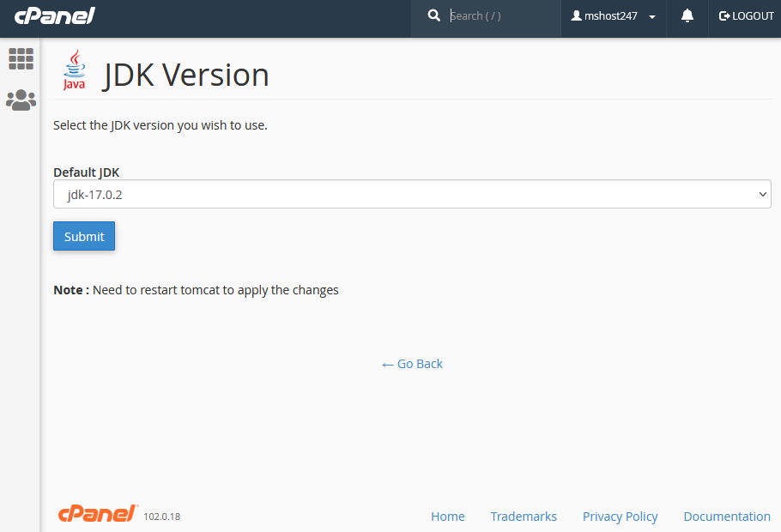Screen dimensions: 781x532
Task: Follow the Go Back link
Action: pos(412,364)
